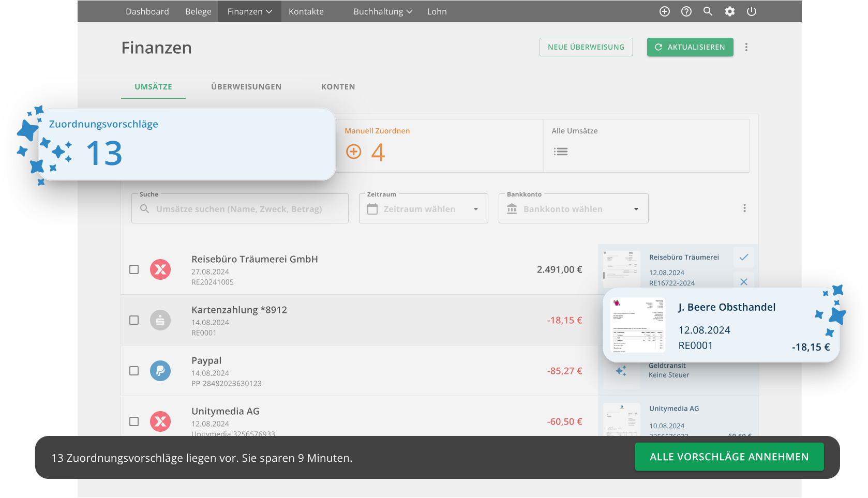The image size is (868, 498).
Task: Click Geldtransit suggestion label
Action: [667, 366]
